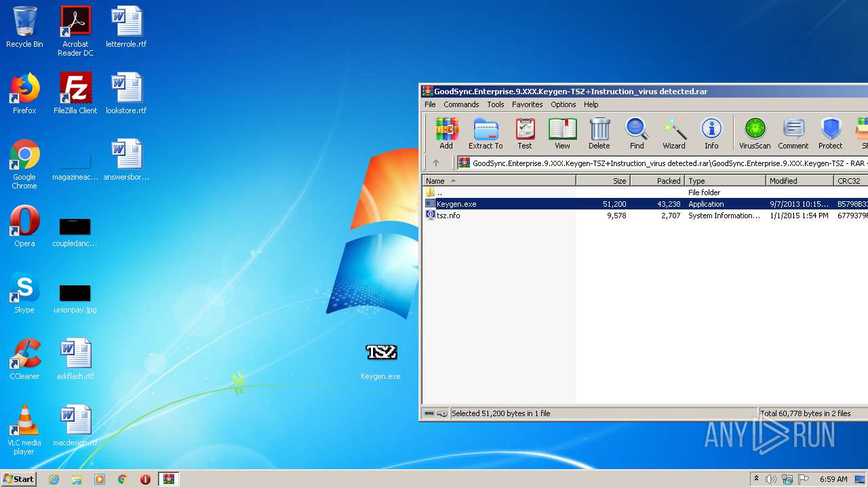Select magazineac... desktop file

point(75,167)
